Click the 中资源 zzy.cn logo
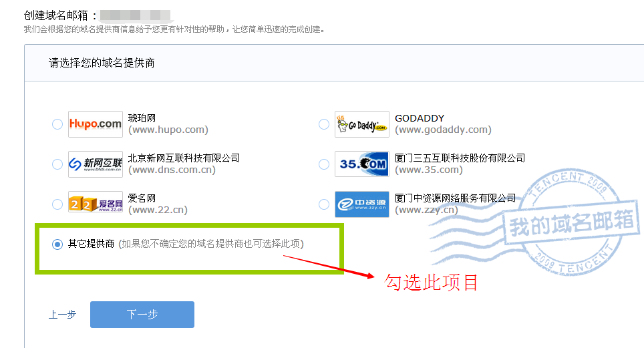 tap(362, 204)
